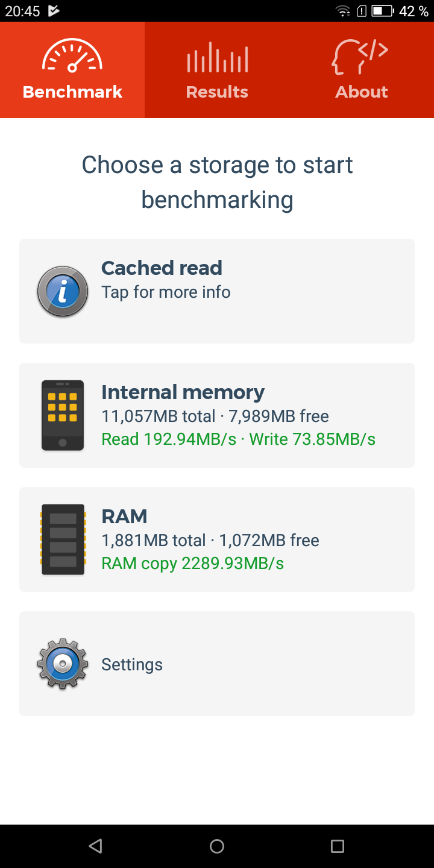Tap the RAM chip icon
Screen dimensions: 434x868
(63, 539)
